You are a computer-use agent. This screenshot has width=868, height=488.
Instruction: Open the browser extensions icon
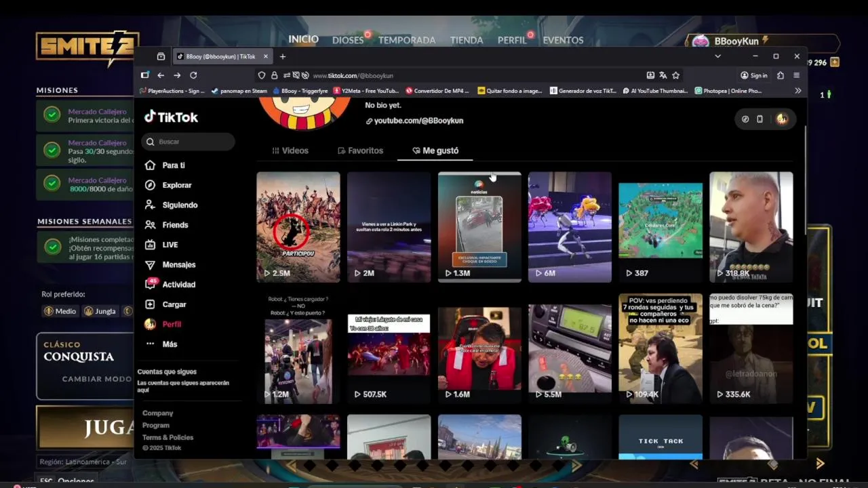point(781,75)
